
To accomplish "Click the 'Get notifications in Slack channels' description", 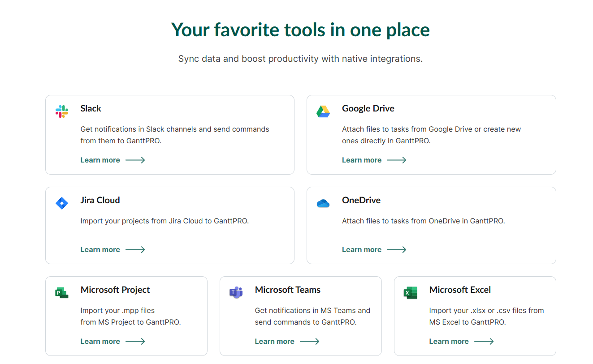I will tap(175, 135).
